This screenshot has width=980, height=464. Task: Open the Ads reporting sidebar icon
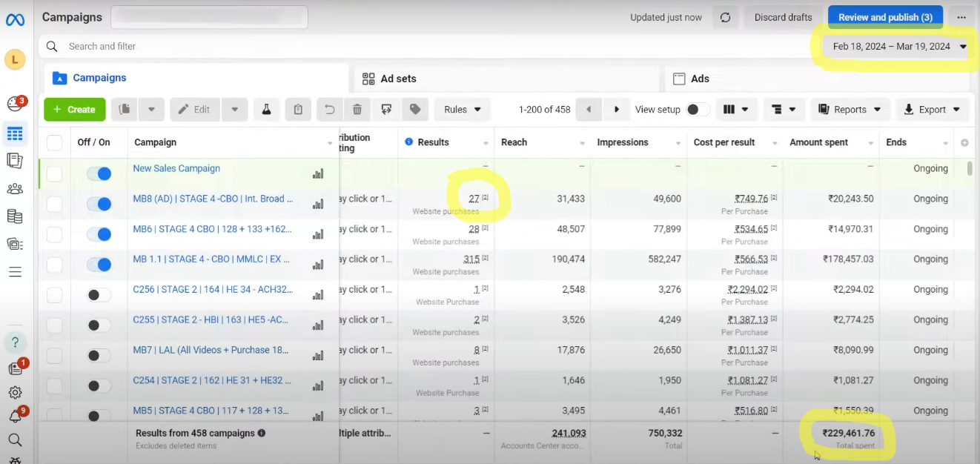[x=15, y=160]
